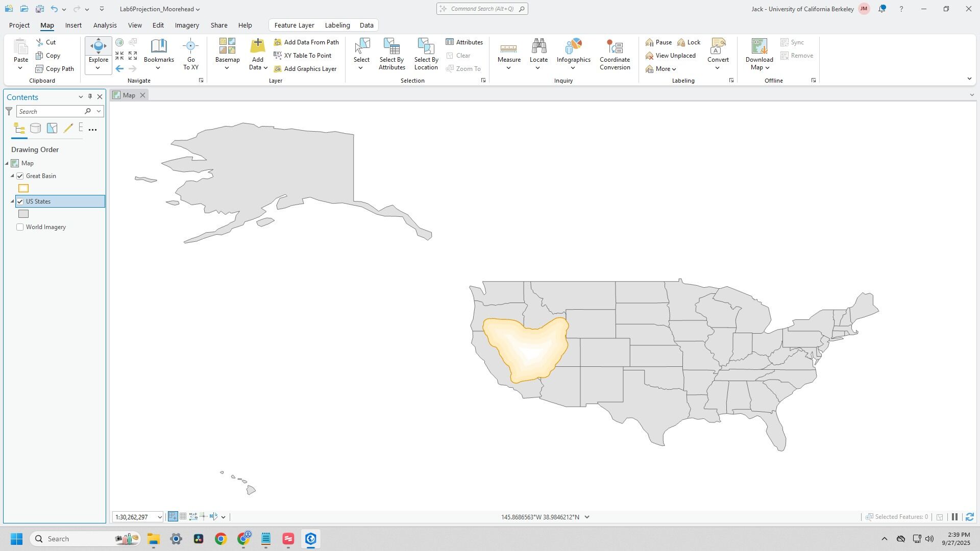980x551 pixels.
Task: Enable the World Imagery layer
Action: [20, 227]
